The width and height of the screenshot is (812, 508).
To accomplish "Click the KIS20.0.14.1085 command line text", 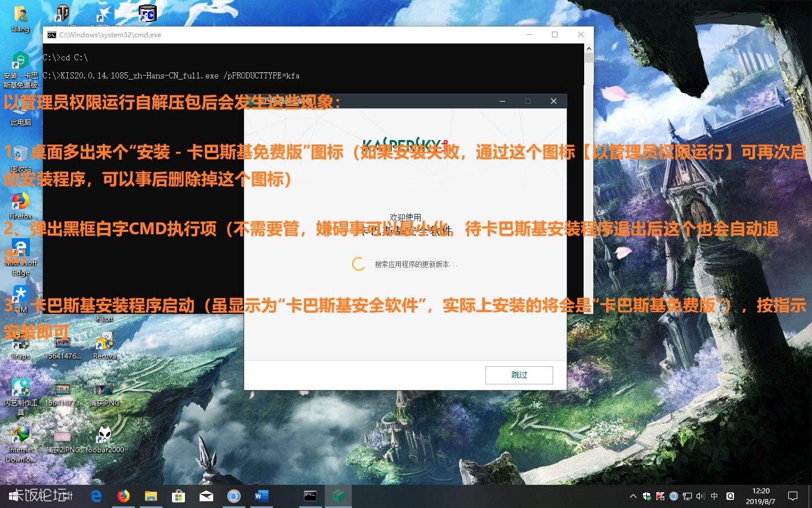I will point(171,76).
